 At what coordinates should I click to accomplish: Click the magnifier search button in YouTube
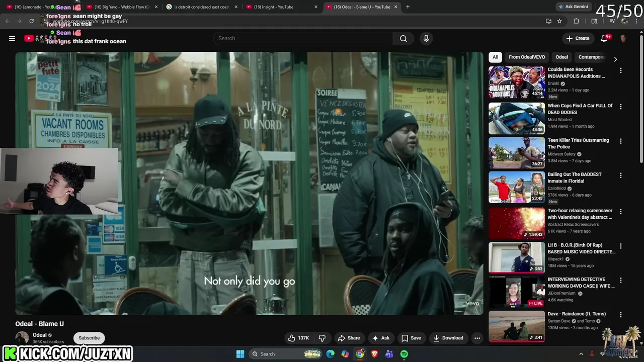pyautogui.click(x=404, y=39)
